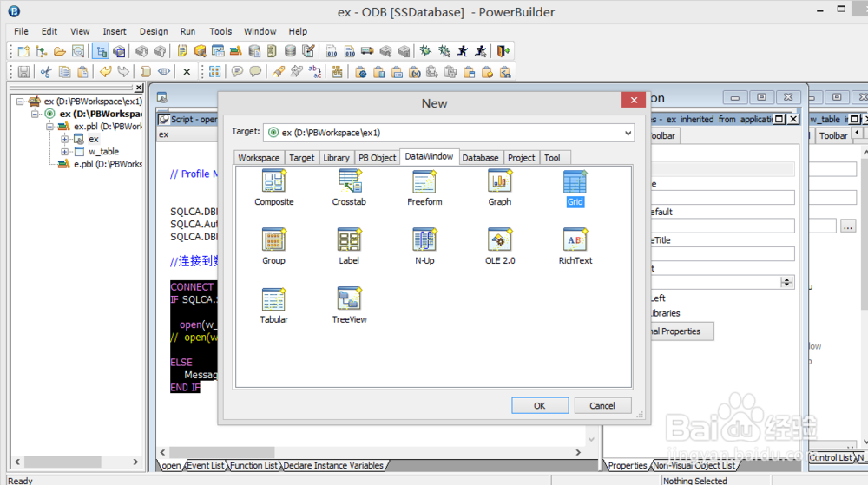This screenshot has width=868, height=485.
Task: Click the Open folder toolbar icon
Action: tap(60, 51)
